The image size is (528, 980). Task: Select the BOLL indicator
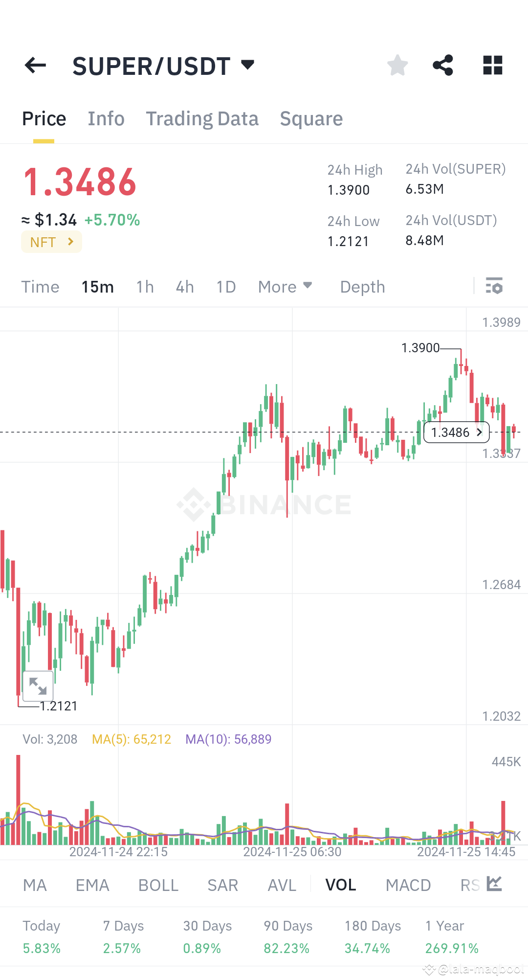tap(157, 885)
